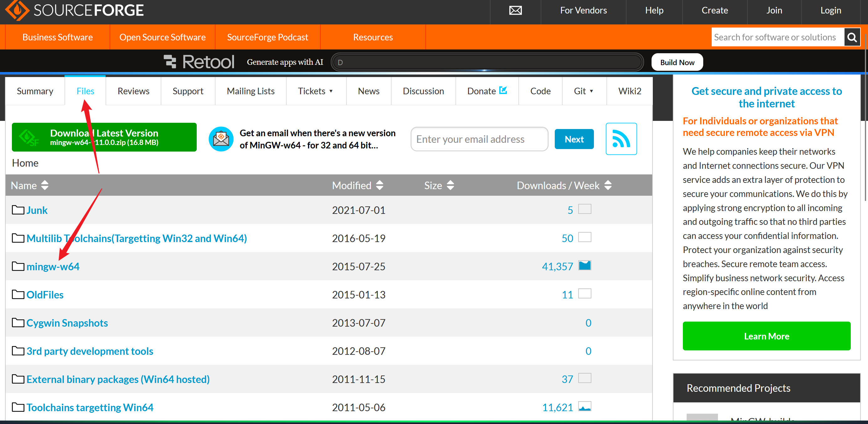The width and height of the screenshot is (868, 424).
Task: Click the SourceForge logo
Action: pos(75,10)
